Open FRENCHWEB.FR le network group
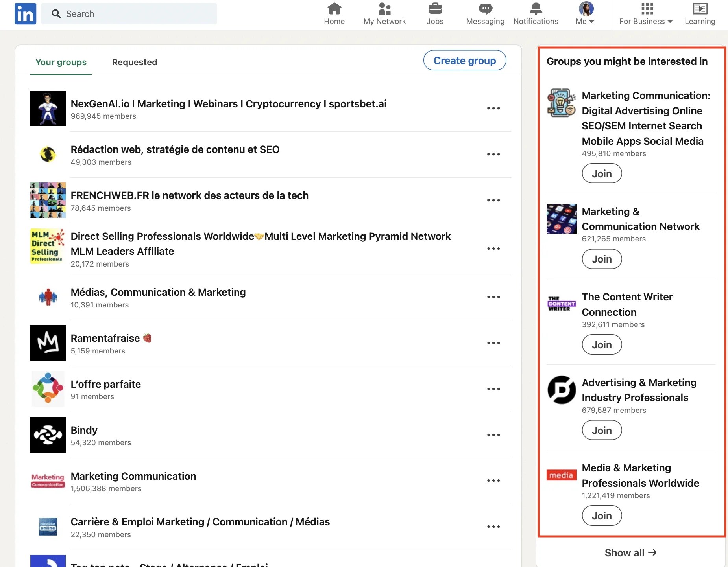This screenshot has height=567, width=728. [189, 195]
